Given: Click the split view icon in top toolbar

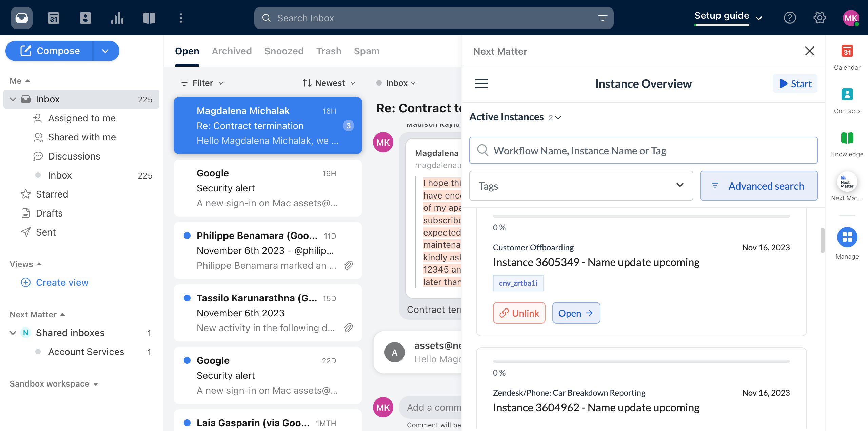Looking at the screenshot, I should pyautogui.click(x=149, y=18).
